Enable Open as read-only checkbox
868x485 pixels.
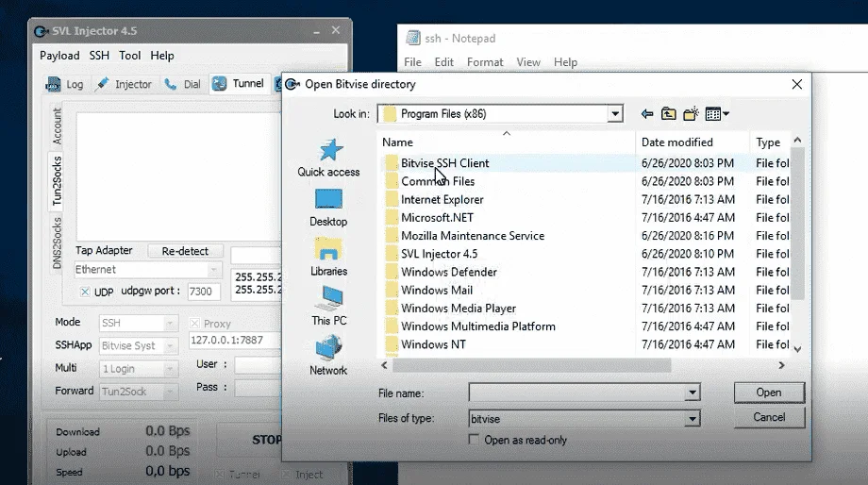(474, 440)
